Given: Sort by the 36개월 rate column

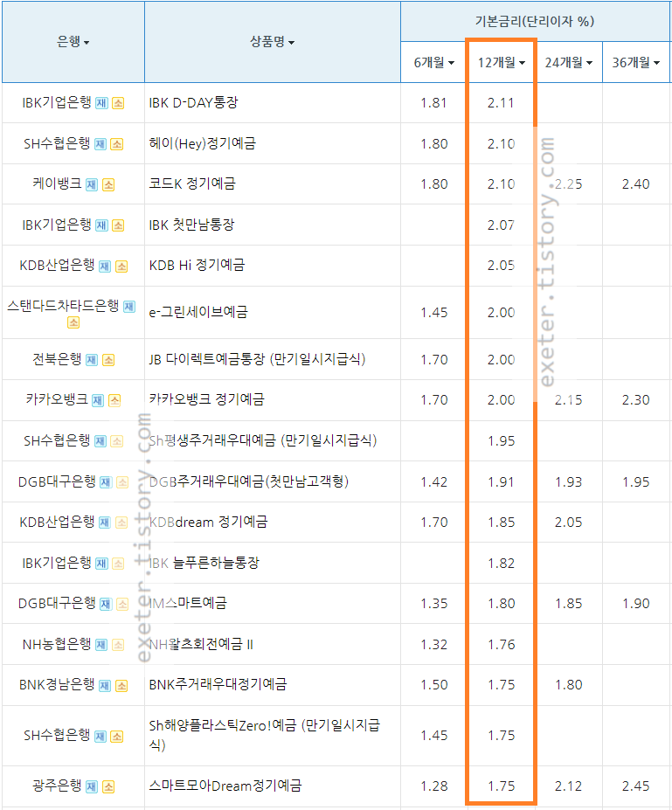Looking at the screenshot, I should click(636, 63).
